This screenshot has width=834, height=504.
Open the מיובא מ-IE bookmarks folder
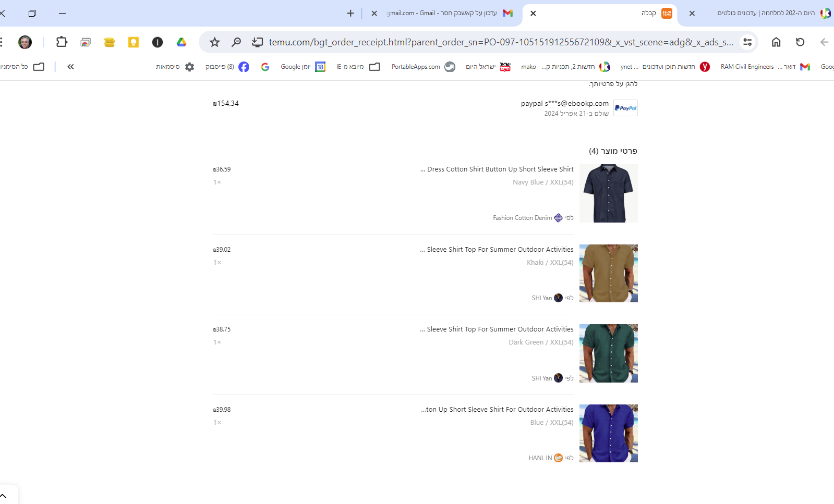[x=358, y=67]
